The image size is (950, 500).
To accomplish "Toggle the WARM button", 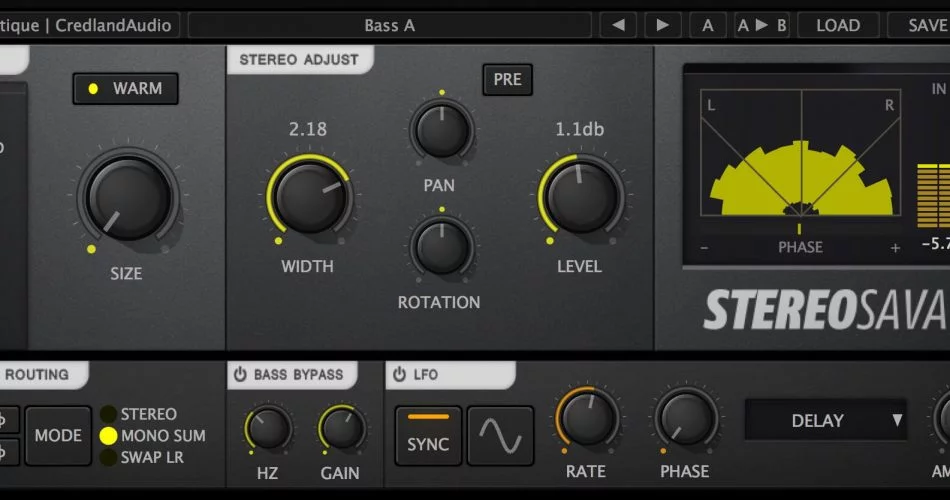I will pyautogui.click(x=125, y=88).
